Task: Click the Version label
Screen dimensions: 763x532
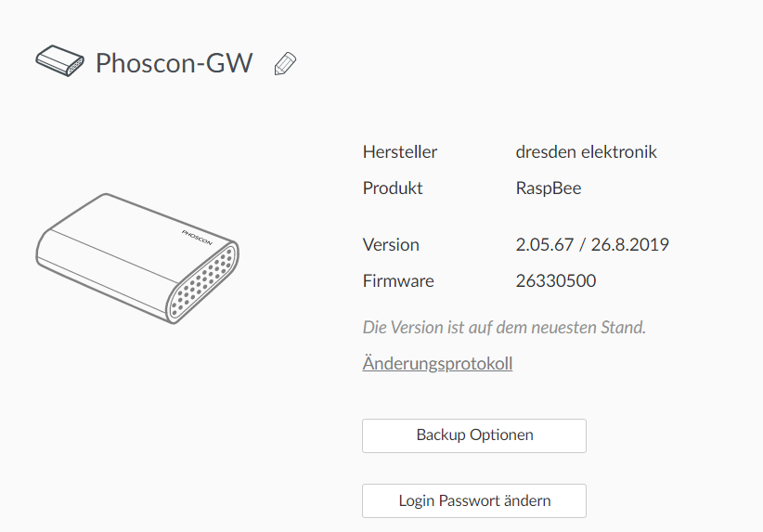Action: 391,244
